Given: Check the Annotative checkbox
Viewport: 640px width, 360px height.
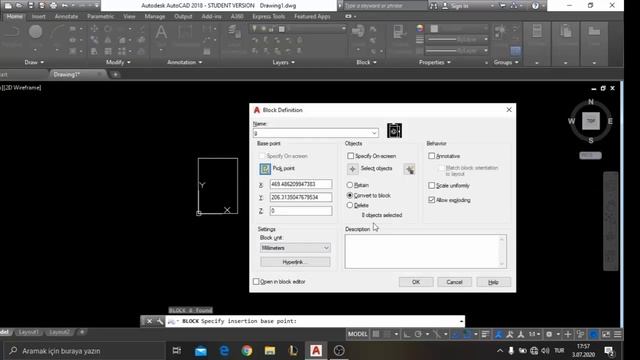Looking at the screenshot, I should coord(431,156).
